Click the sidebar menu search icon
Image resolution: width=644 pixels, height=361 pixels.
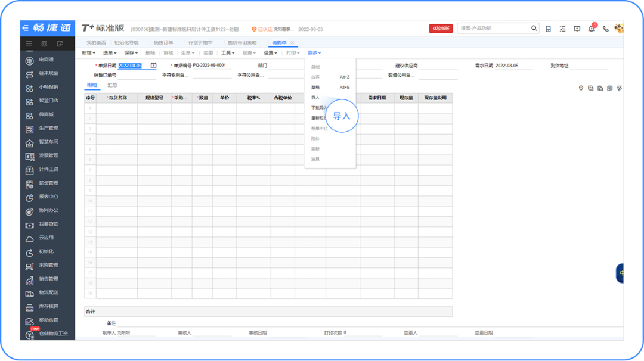[44, 43]
